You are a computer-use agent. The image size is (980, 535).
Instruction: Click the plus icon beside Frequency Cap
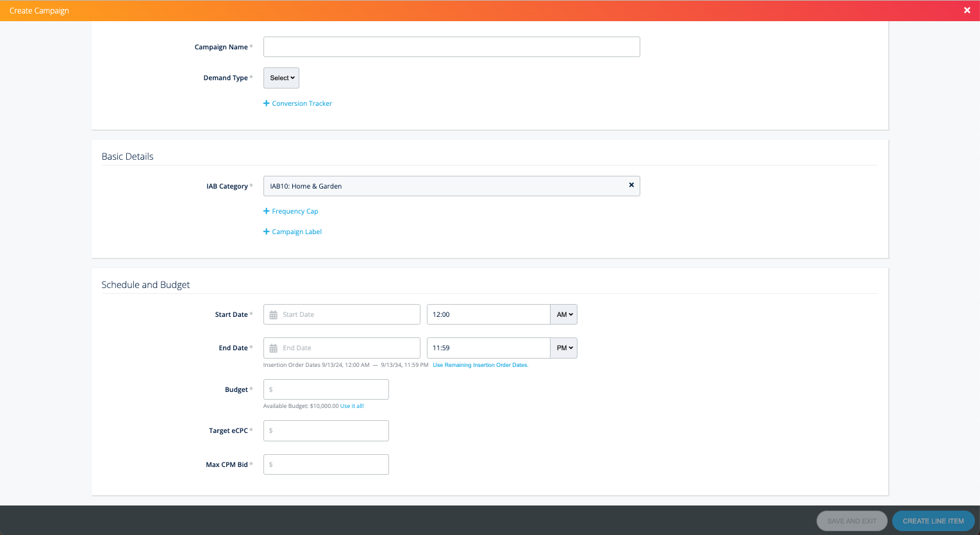click(x=267, y=211)
